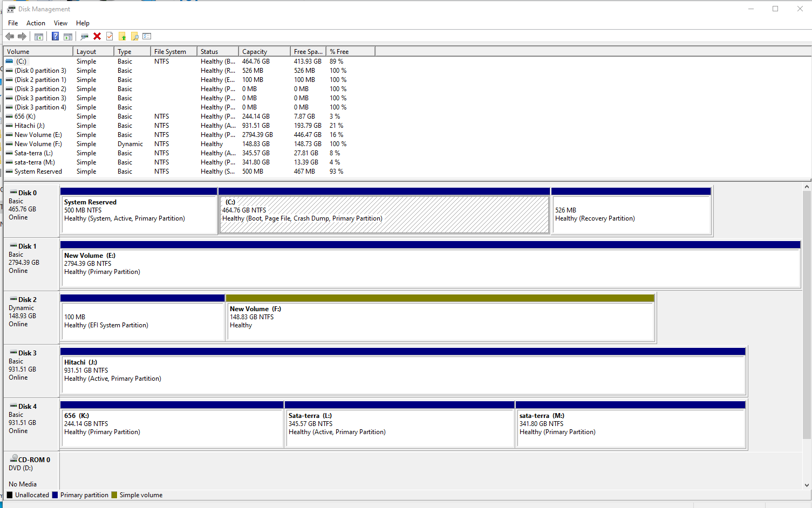Select Hitachi (J:) partition block on Disk 3
Viewport: 812px width, 508px height.
coord(403,371)
